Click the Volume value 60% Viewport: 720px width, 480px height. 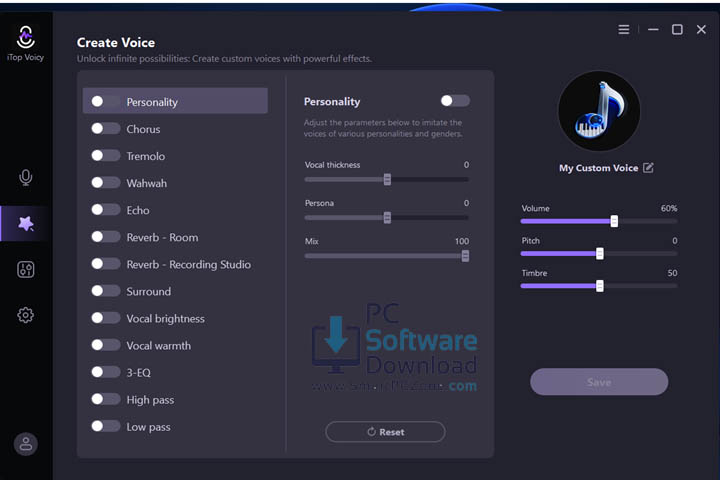[669, 209]
